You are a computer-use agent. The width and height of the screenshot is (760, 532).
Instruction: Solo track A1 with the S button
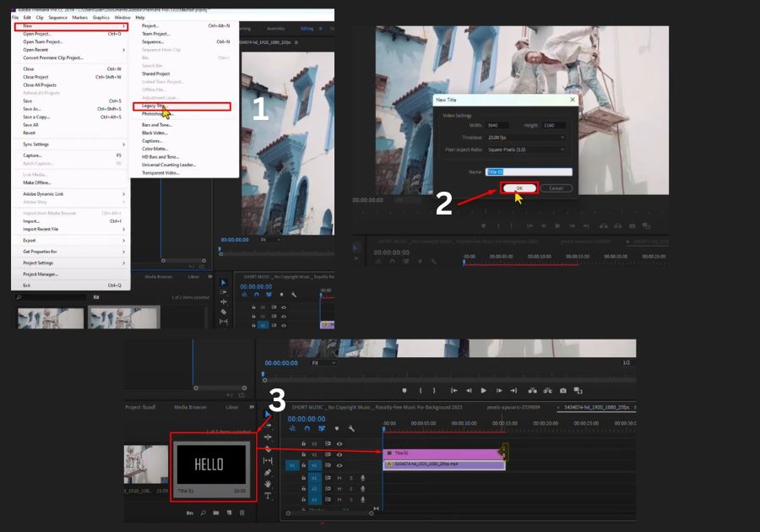(x=351, y=478)
